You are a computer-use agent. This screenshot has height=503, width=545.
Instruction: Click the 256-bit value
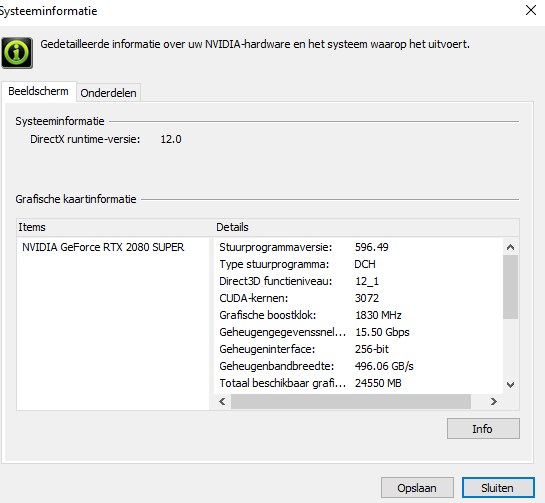[x=372, y=349]
